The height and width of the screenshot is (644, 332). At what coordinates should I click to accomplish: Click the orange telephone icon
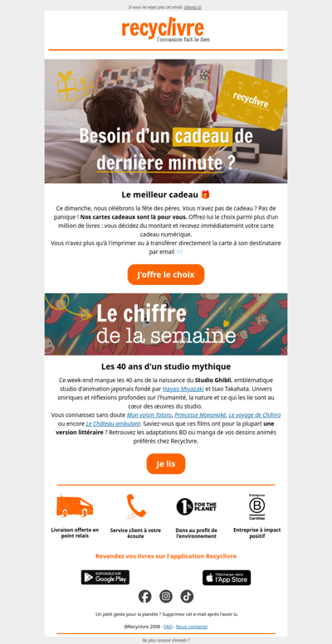coord(136,506)
